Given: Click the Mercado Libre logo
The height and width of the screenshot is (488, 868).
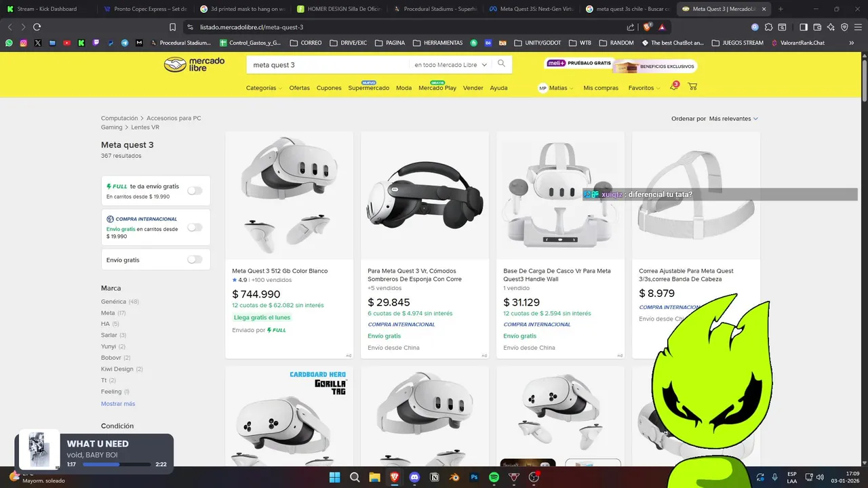Looking at the screenshot, I should tap(194, 64).
